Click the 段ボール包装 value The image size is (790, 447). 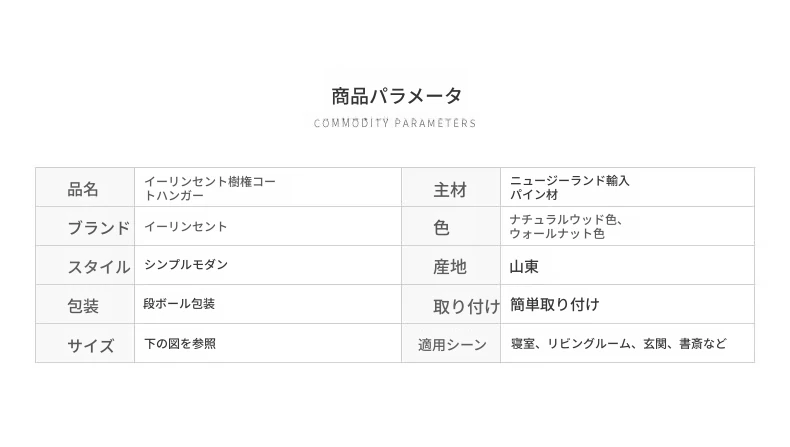(180, 304)
